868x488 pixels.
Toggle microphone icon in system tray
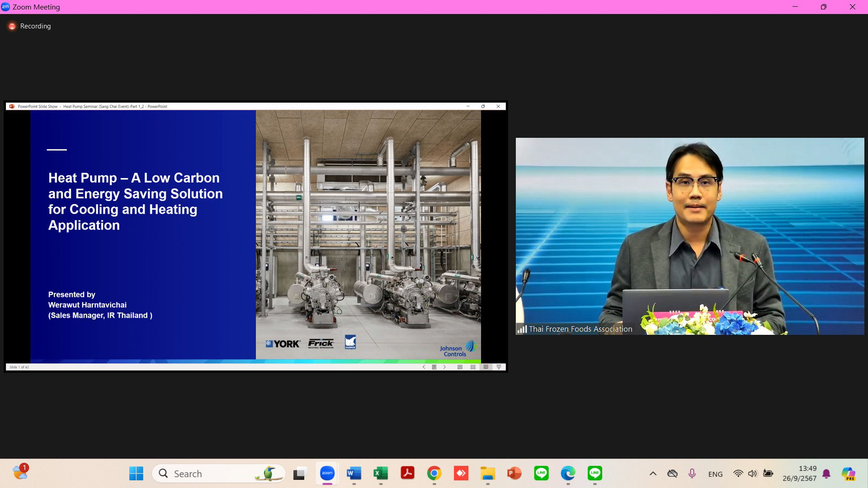pyautogui.click(x=692, y=474)
